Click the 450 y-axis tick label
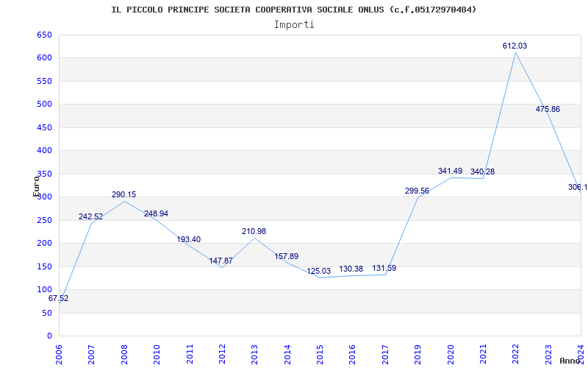Image resolution: width=588 pixels, height=368 pixels. 44,127
